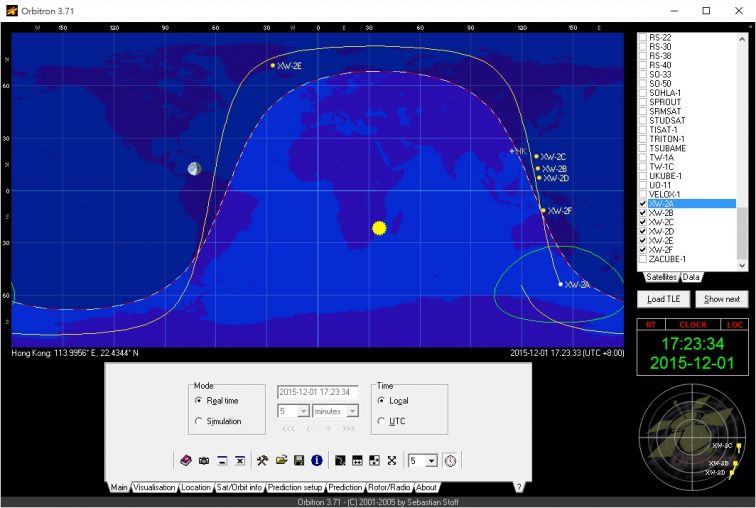Uncheck the XW-2B satellite checkbox
Screen dimensions: 756x508
pyautogui.click(x=643, y=213)
